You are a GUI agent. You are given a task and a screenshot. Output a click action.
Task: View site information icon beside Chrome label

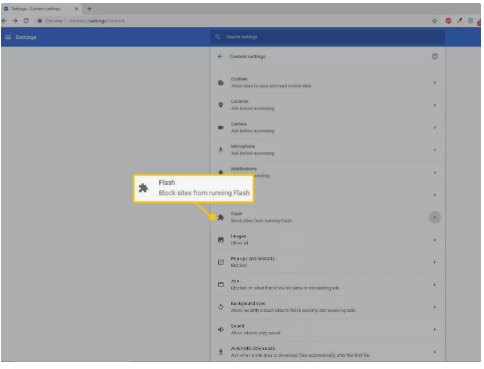(40, 21)
